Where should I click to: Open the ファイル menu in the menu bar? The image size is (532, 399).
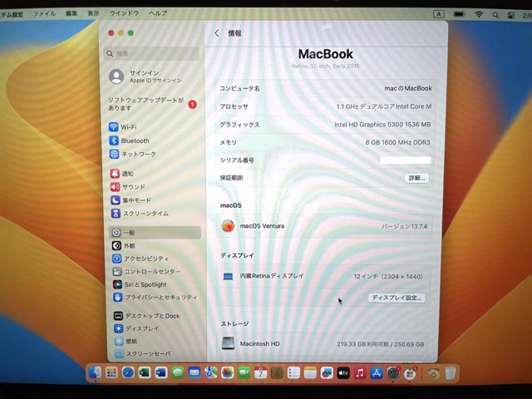[x=44, y=14]
